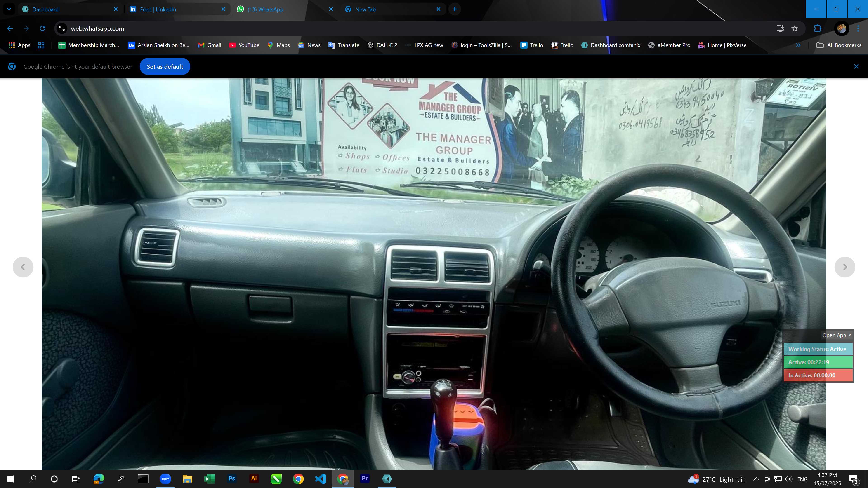868x488 pixels.
Task: Open the weather widget 27°C Light rain
Action: click(717, 479)
